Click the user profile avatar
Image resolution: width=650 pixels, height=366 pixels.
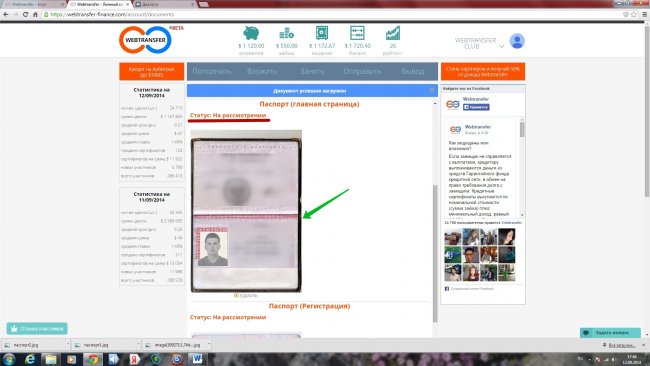pyautogui.click(x=517, y=41)
